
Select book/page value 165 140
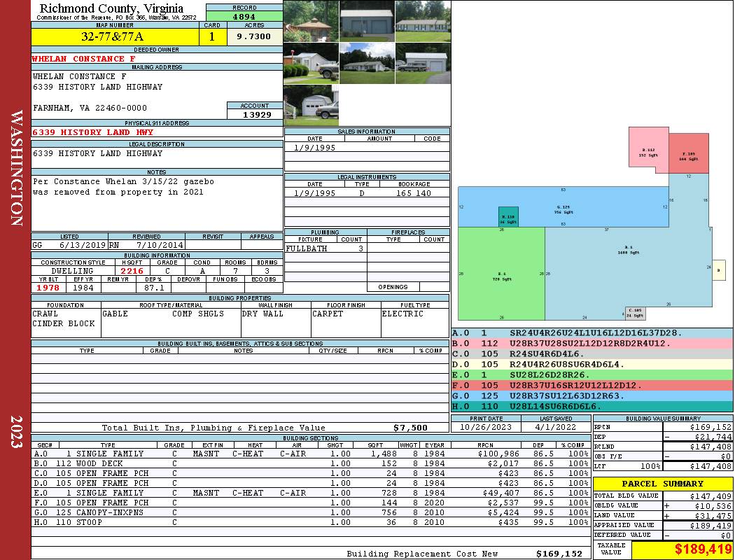point(414,193)
